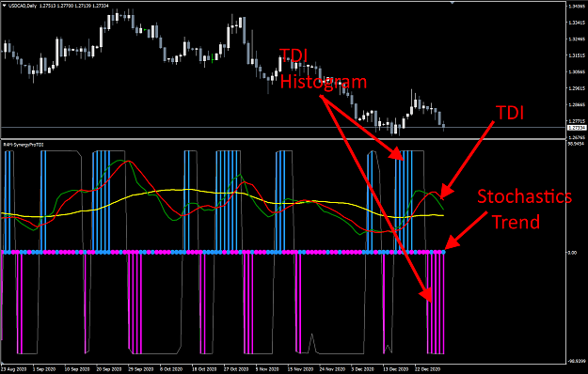This screenshot has width=588, height=374.
Task: Click the 1.27715 price scale label
Action: [577, 121]
